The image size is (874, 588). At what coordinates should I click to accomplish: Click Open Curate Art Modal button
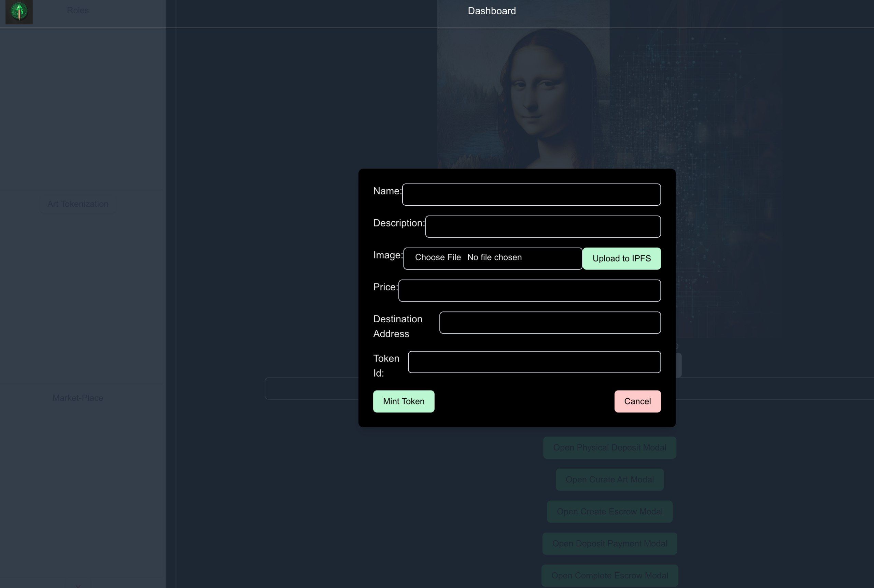point(609,479)
